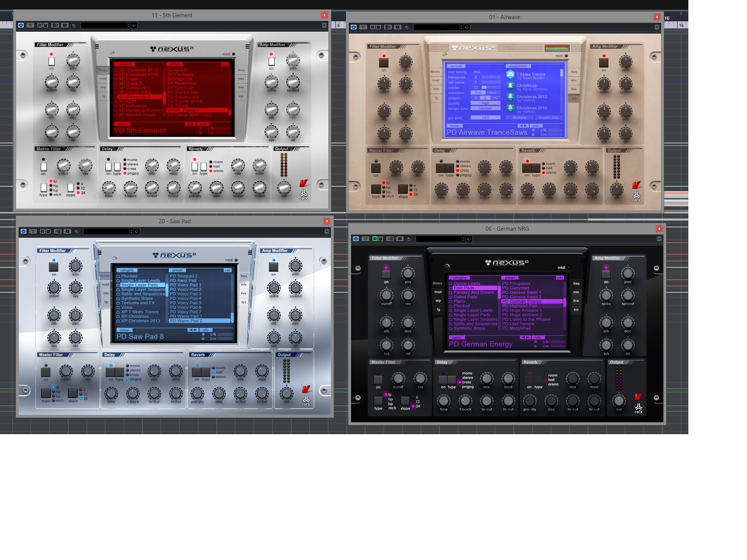Toggle Delay on switch in Airwave window
The height and width of the screenshot is (560, 747).
click(440, 168)
